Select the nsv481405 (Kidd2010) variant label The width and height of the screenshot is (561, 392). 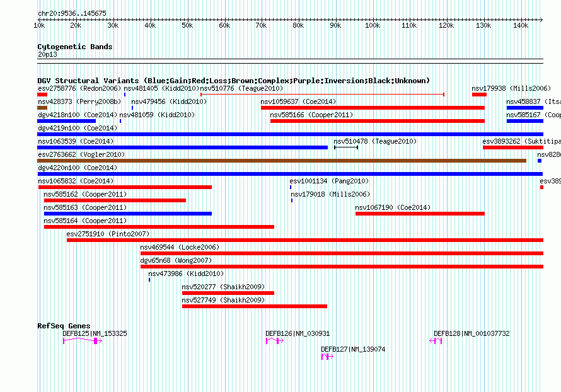[161, 88]
